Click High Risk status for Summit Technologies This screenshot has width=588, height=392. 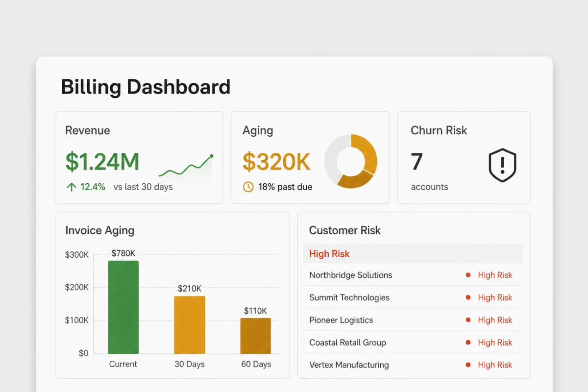(x=495, y=297)
